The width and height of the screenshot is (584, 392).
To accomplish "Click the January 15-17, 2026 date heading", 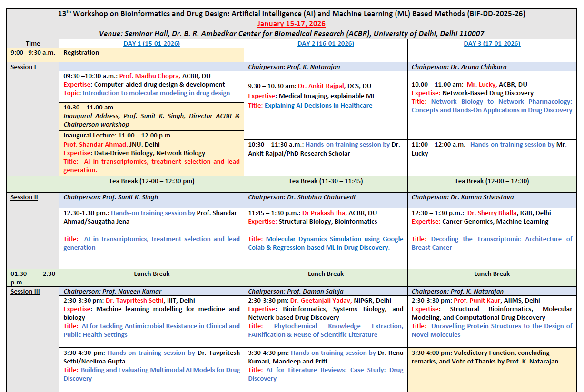I will pos(291,24).
